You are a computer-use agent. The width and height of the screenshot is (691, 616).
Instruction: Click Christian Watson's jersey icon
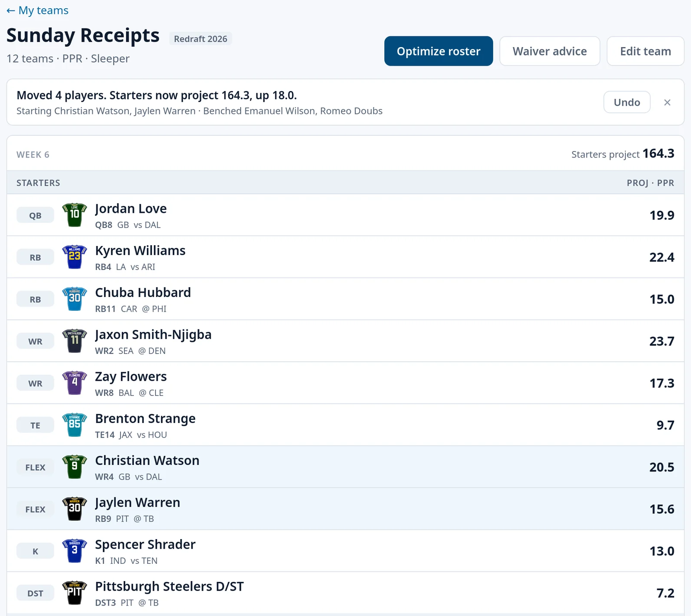click(75, 467)
